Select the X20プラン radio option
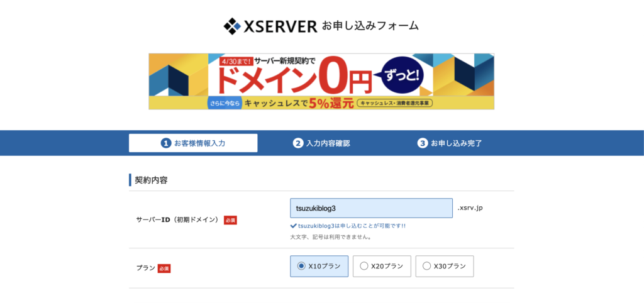 [x=382, y=266]
